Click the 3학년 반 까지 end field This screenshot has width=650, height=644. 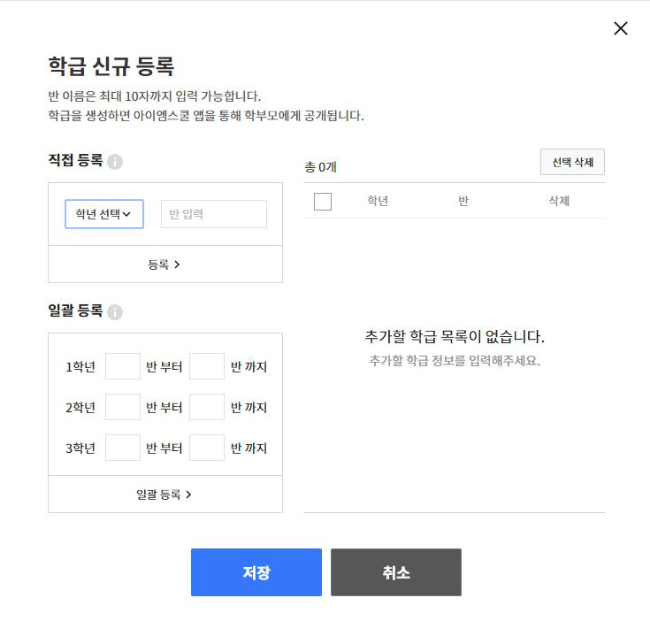(x=207, y=448)
